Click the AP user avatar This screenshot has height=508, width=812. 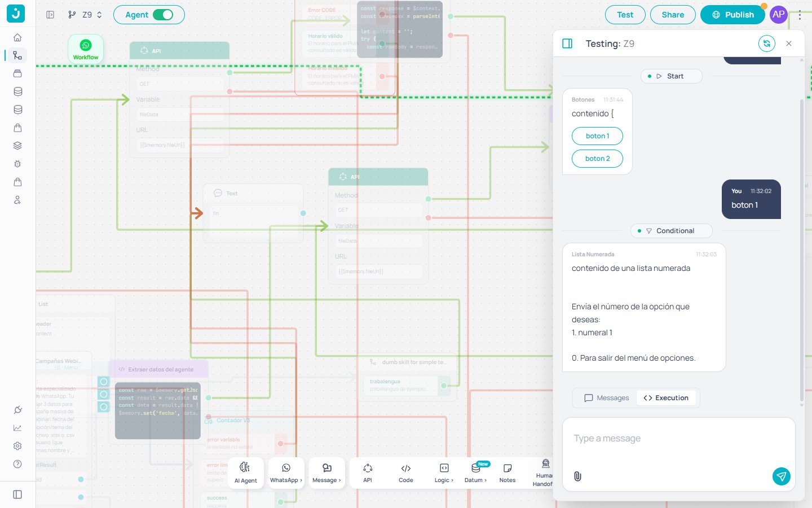tap(779, 15)
